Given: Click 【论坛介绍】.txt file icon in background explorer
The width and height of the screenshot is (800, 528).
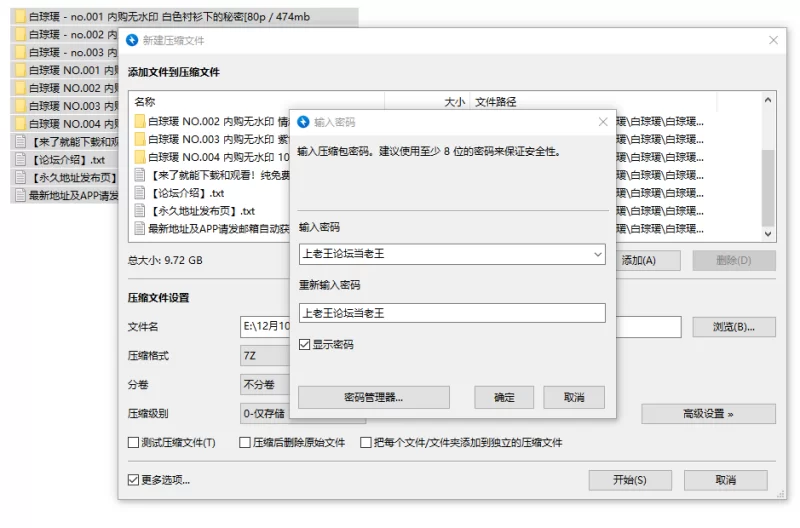Looking at the screenshot, I should pos(20,160).
